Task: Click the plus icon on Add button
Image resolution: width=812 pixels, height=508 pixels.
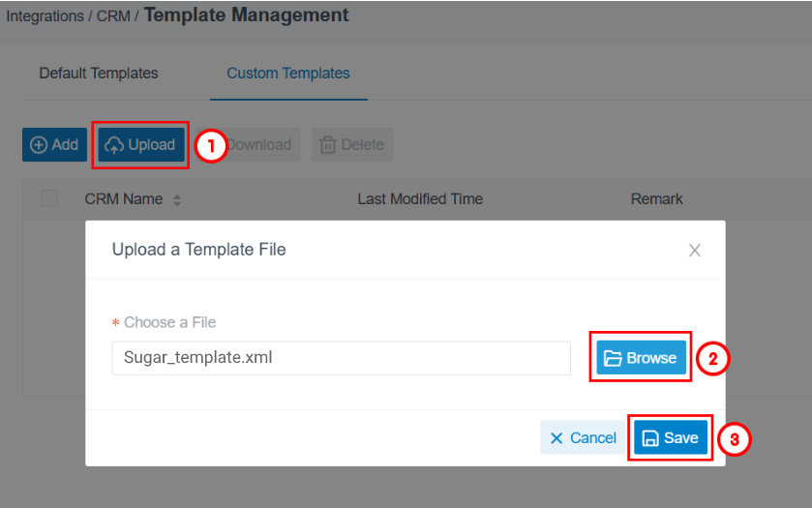Action: pos(39,145)
